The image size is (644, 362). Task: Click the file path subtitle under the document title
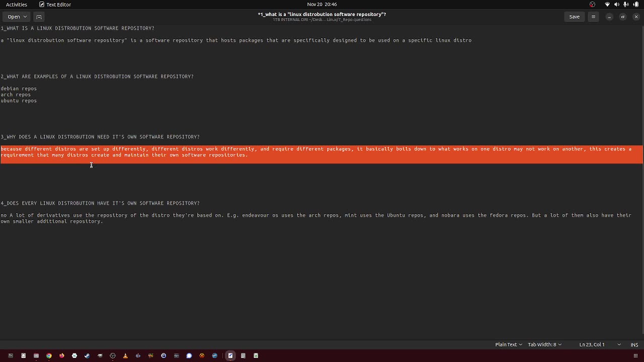click(322, 20)
